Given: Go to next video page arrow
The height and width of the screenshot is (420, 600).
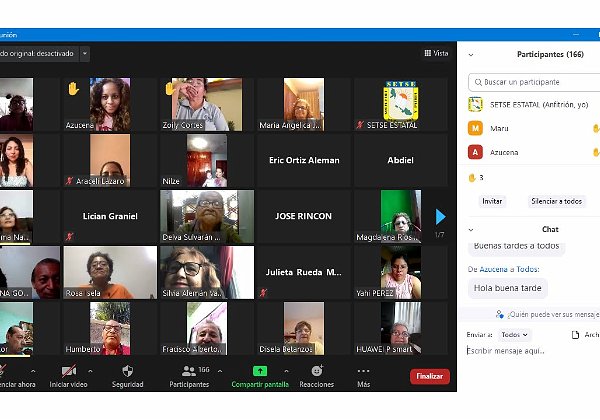Looking at the screenshot, I should (440, 217).
